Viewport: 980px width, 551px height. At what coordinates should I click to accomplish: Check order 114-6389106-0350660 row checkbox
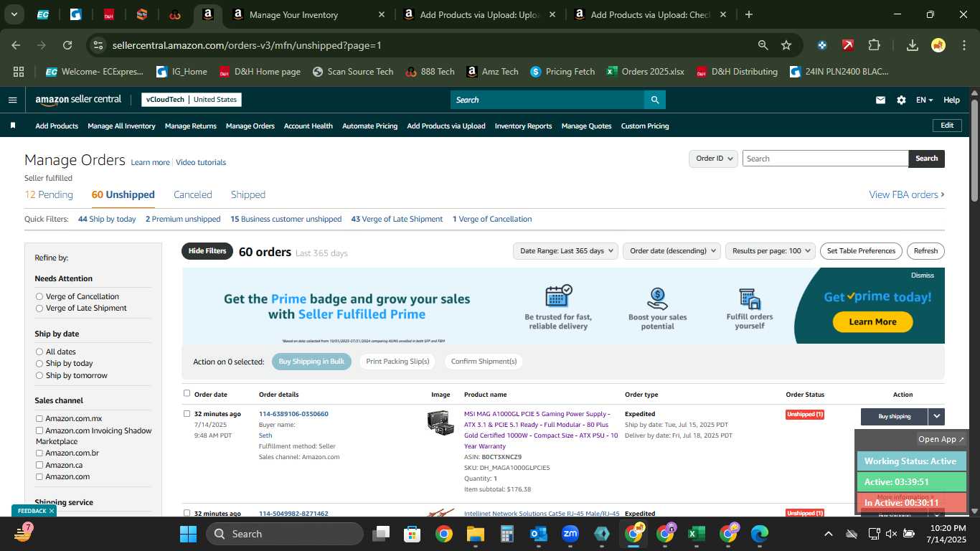(x=187, y=413)
